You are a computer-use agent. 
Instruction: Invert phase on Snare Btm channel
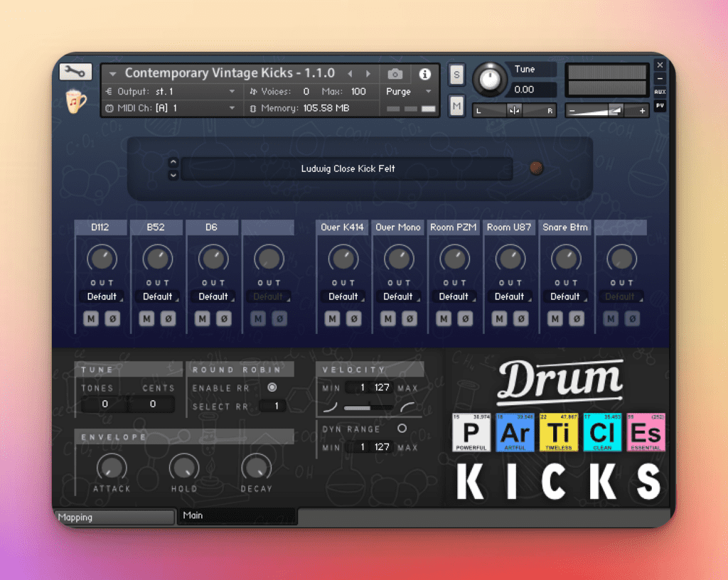pyautogui.click(x=577, y=318)
